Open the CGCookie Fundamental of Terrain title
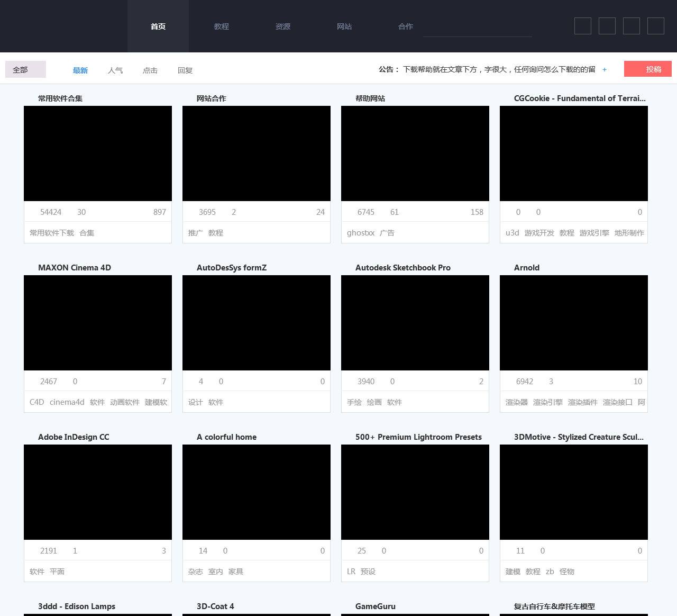This screenshot has height=616, width=677. point(580,98)
